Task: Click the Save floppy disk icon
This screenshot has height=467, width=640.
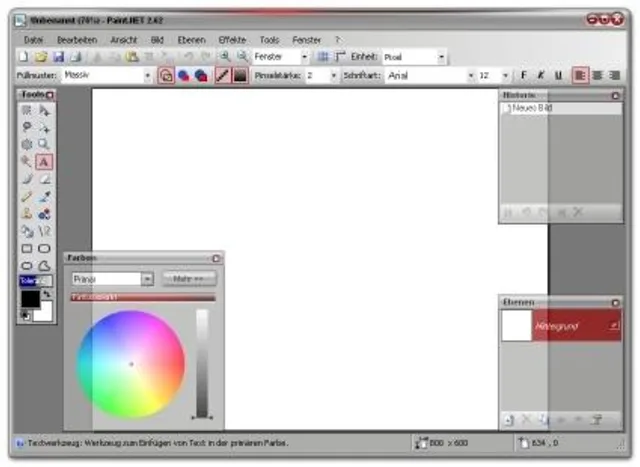Action: pos(58,57)
